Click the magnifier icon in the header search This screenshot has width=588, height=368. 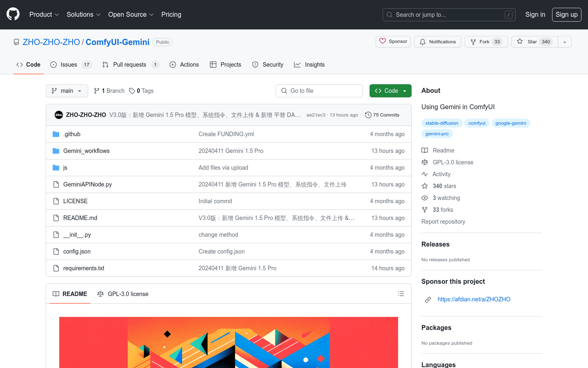tap(390, 15)
